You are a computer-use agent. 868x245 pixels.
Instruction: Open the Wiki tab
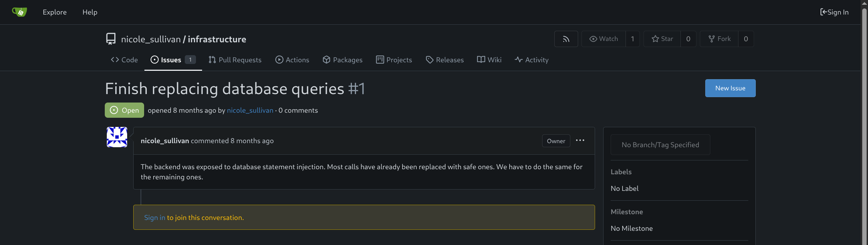(489, 60)
